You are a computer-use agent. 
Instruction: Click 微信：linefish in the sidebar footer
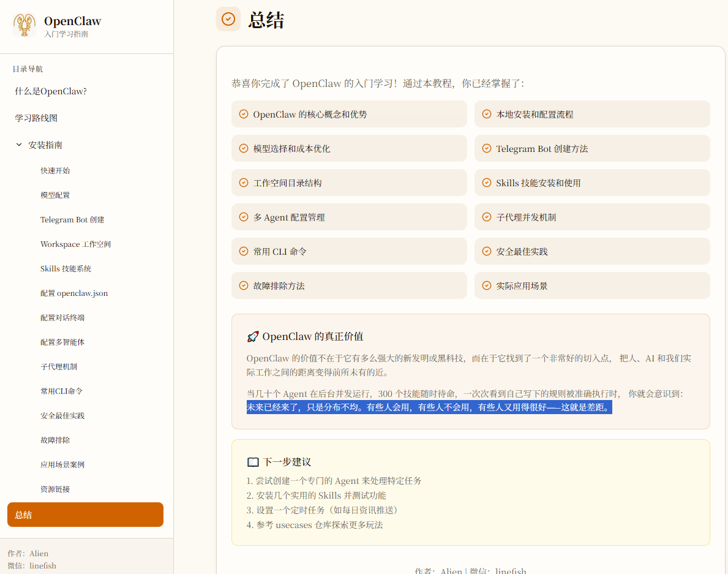32,565
